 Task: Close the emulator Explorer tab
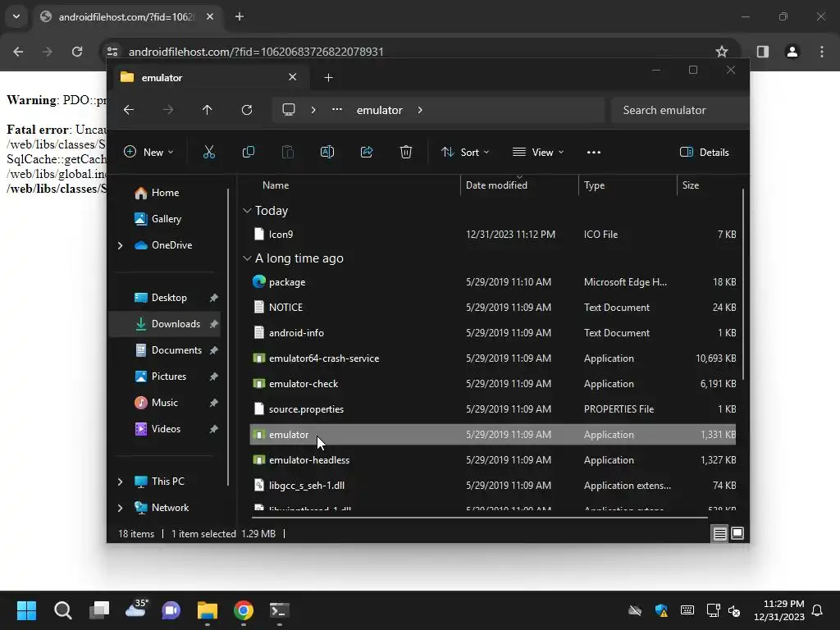pos(293,77)
